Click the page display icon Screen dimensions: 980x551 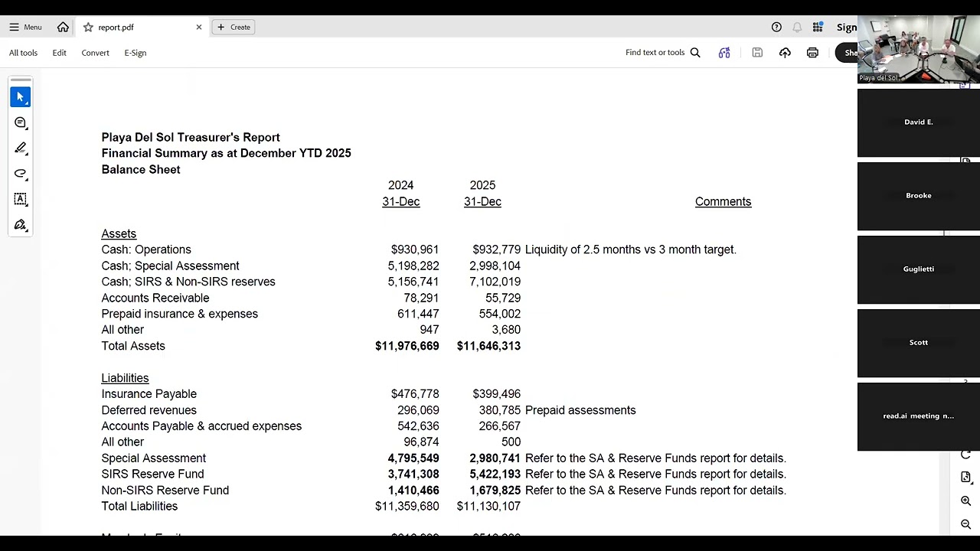tap(965, 478)
